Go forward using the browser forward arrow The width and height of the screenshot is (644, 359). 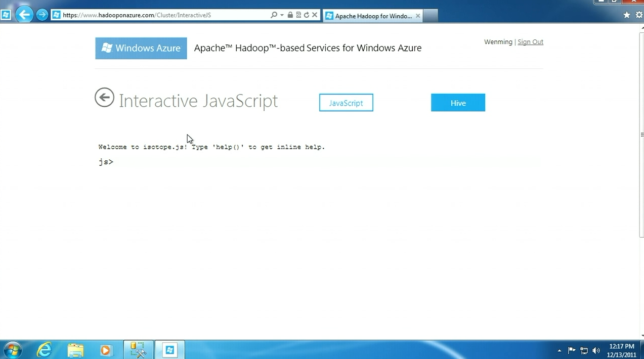pyautogui.click(x=42, y=15)
